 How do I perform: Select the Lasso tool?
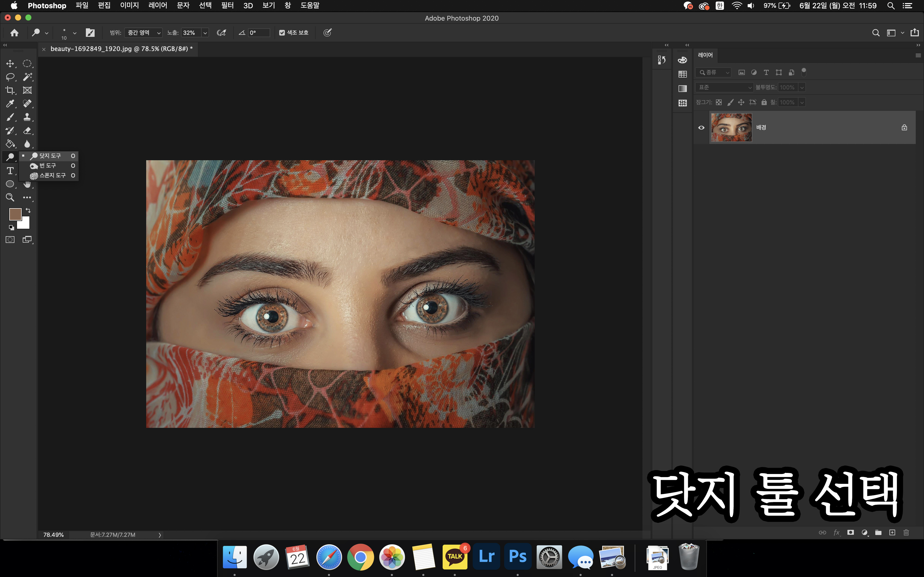pos(10,77)
